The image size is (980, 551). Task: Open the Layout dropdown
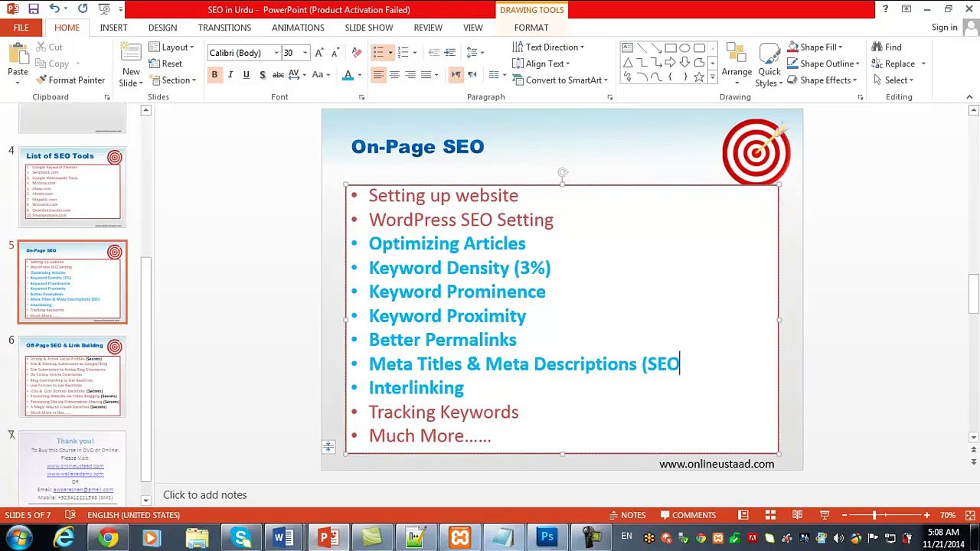pos(172,47)
